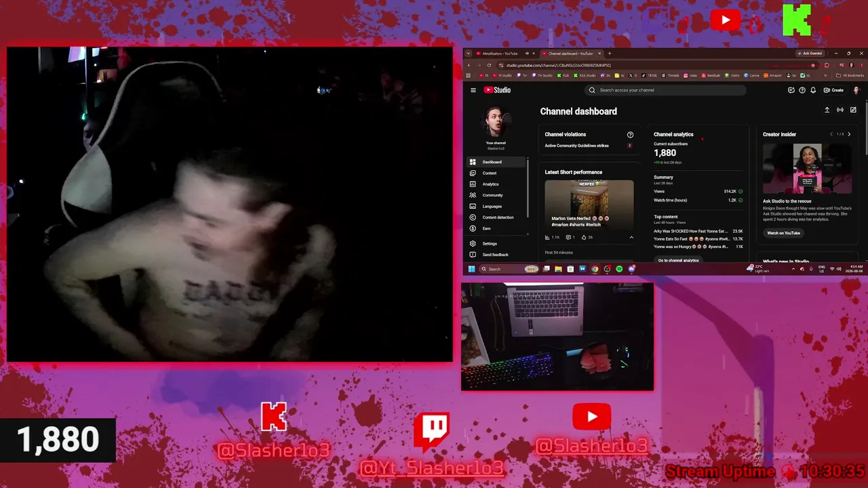Screen dimensions: 868x488
Task: Open Discord from the taskbar
Action: 631,269
